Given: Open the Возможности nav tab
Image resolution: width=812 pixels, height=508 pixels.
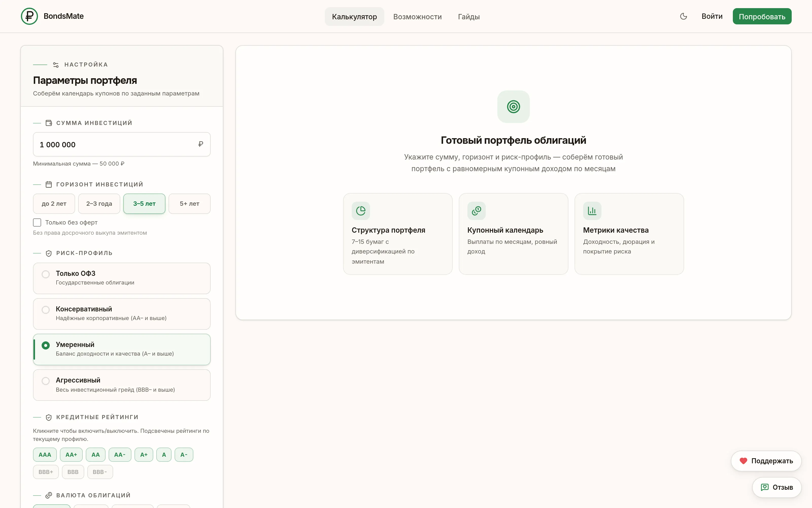Looking at the screenshot, I should [x=417, y=17].
